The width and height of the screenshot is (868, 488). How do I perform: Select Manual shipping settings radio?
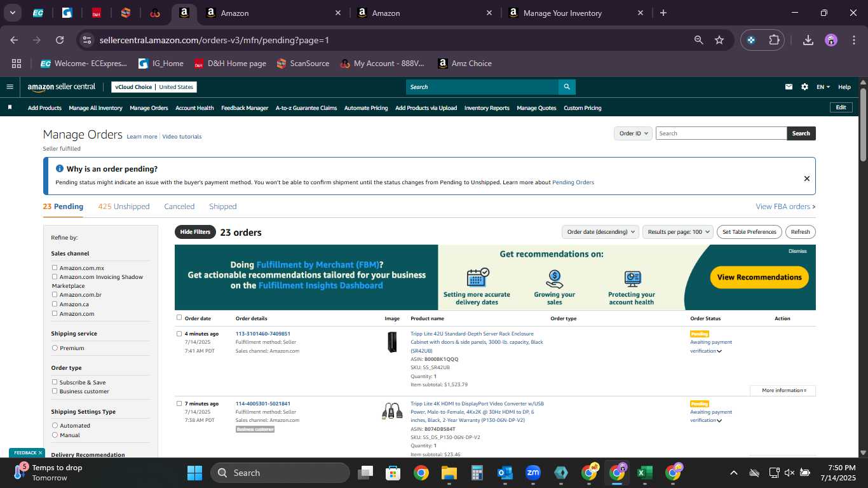[55, 435]
